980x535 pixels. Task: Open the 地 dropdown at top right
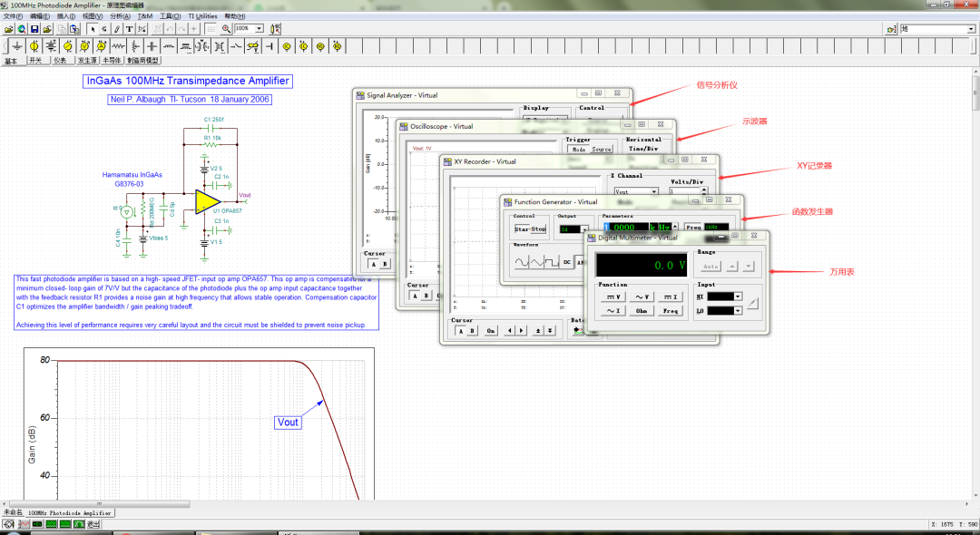pos(971,29)
